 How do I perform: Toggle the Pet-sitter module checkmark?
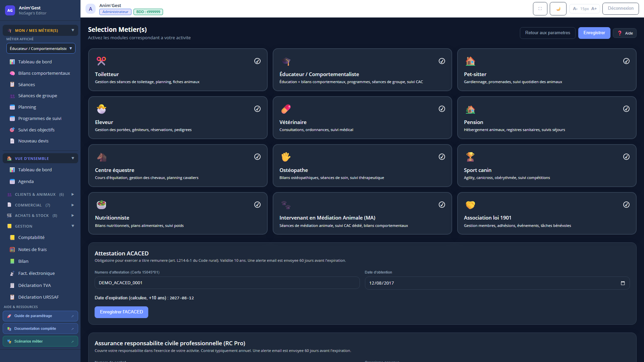(626, 61)
